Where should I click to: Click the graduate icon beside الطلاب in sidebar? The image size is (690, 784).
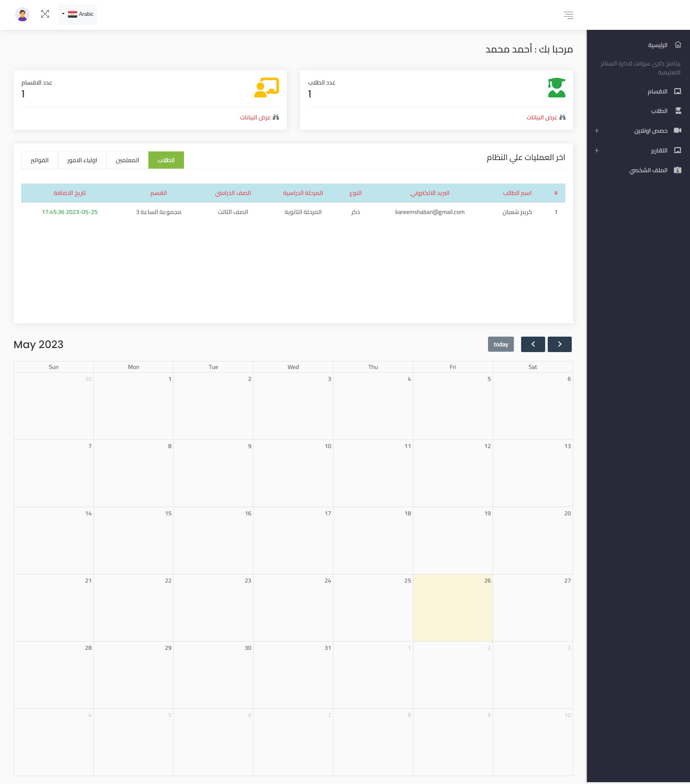click(x=678, y=111)
